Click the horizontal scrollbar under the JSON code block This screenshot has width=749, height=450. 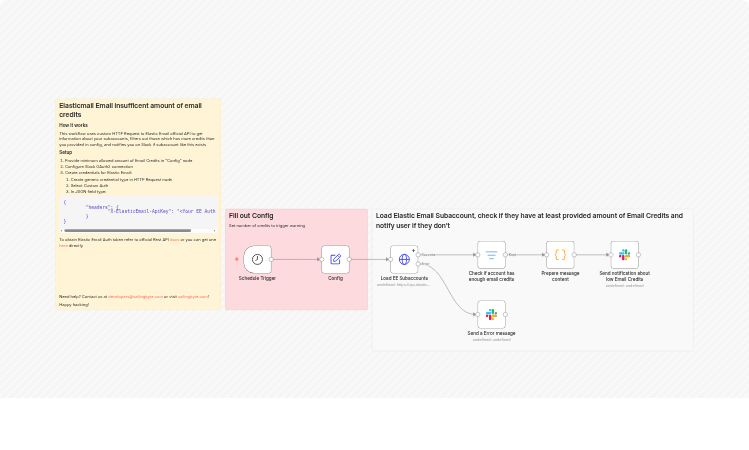point(128,231)
